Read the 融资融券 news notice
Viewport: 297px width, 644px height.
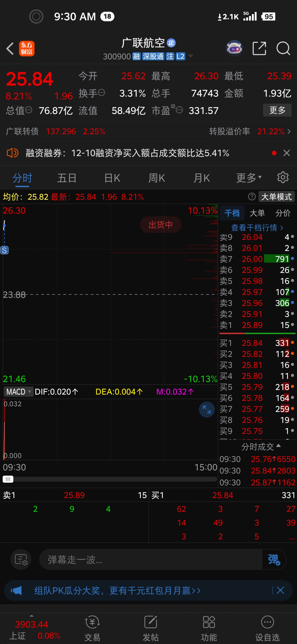pyautogui.click(x=127, y=153)
